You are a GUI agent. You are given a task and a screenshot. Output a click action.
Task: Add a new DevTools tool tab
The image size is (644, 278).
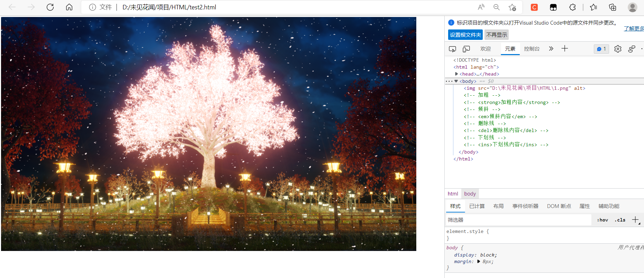coord(564,49)
